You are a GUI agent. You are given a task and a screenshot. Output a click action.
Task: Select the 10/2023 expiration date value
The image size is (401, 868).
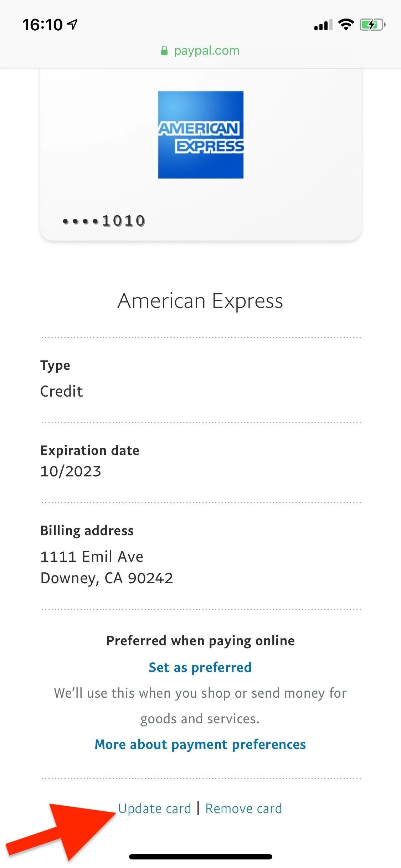coord(71,471)
